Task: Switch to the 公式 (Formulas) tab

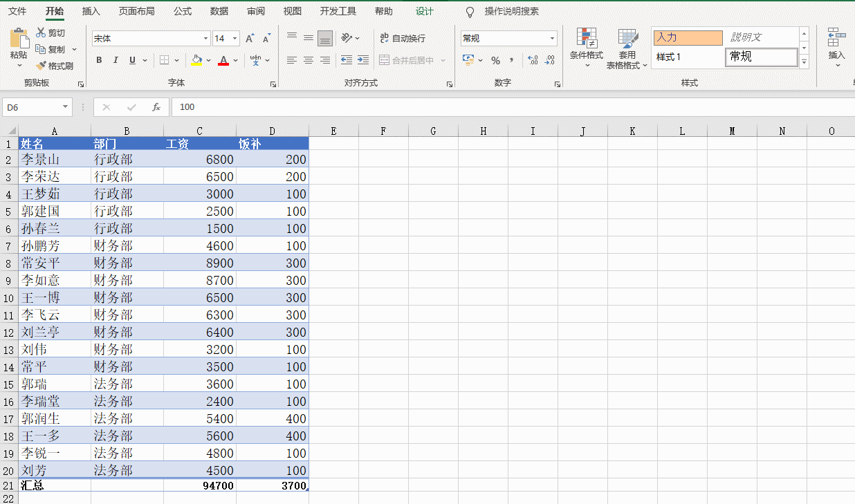Action: [183, 11]
